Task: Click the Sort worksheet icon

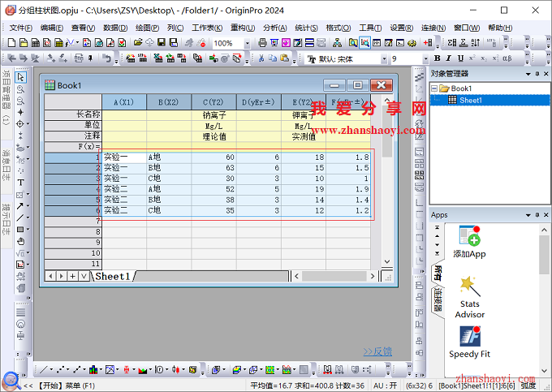Action: [x=476, y=42]
